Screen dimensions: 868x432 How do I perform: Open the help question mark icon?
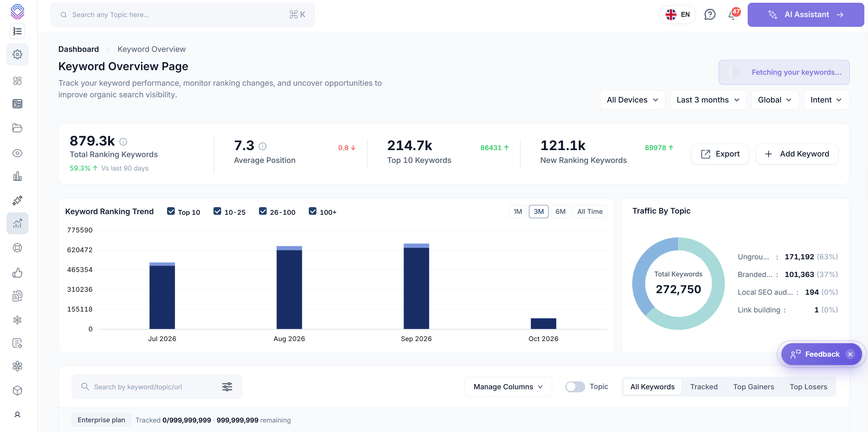pyautogui.click(x=709, y=14)
